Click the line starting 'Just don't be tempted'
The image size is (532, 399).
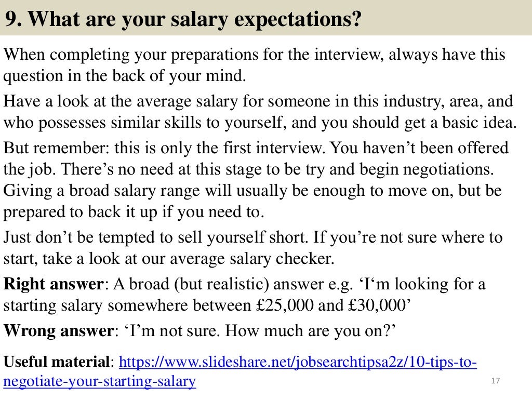click(x=253, y=237)
